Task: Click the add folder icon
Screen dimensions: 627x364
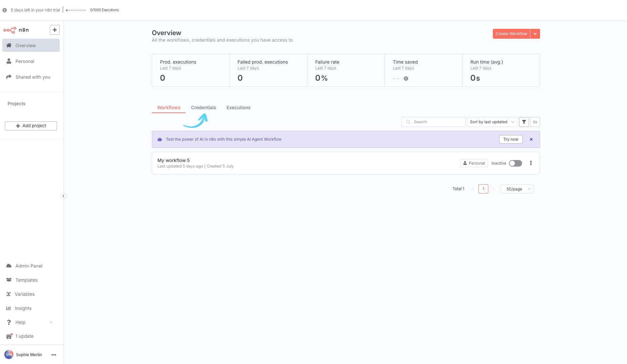Action: coord(535,122)
